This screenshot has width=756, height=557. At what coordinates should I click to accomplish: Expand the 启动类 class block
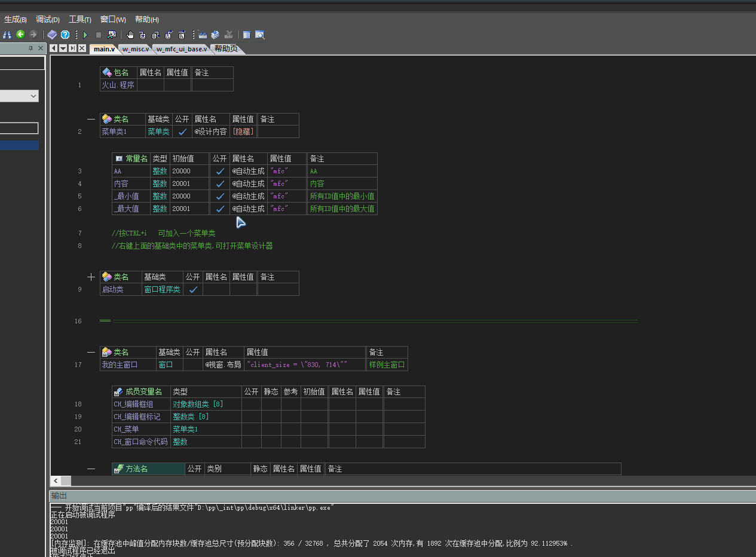click(x=91, y=277)
